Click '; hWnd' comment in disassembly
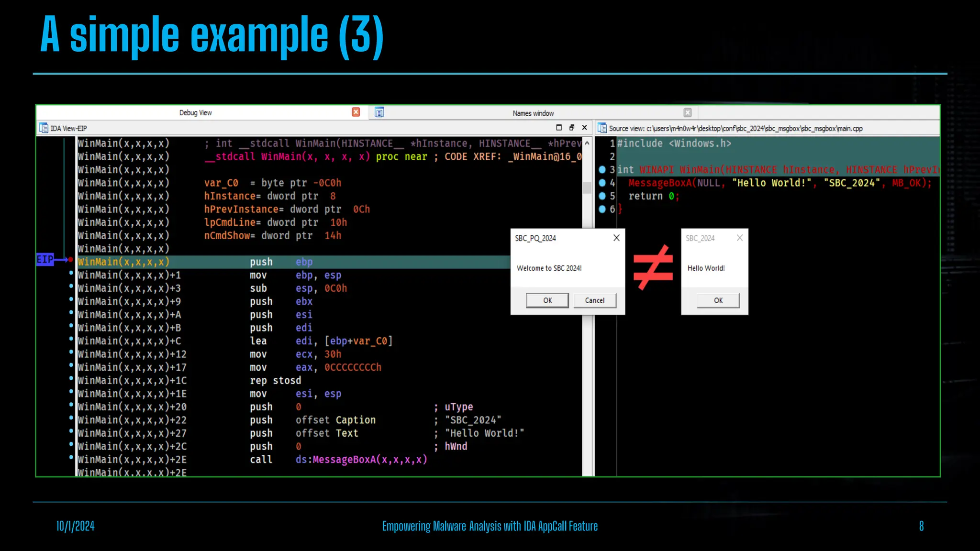Viewport: 980px width, 551px height. pos(450,446)
